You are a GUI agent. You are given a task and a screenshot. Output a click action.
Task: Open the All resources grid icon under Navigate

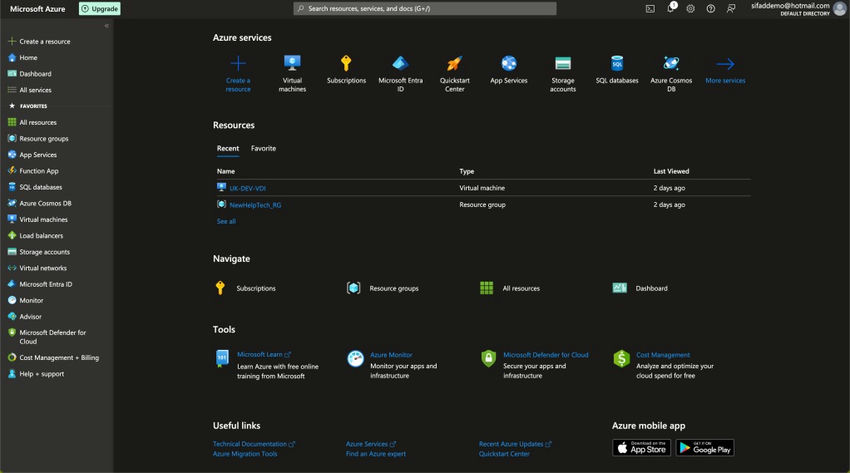coord(486,288)
